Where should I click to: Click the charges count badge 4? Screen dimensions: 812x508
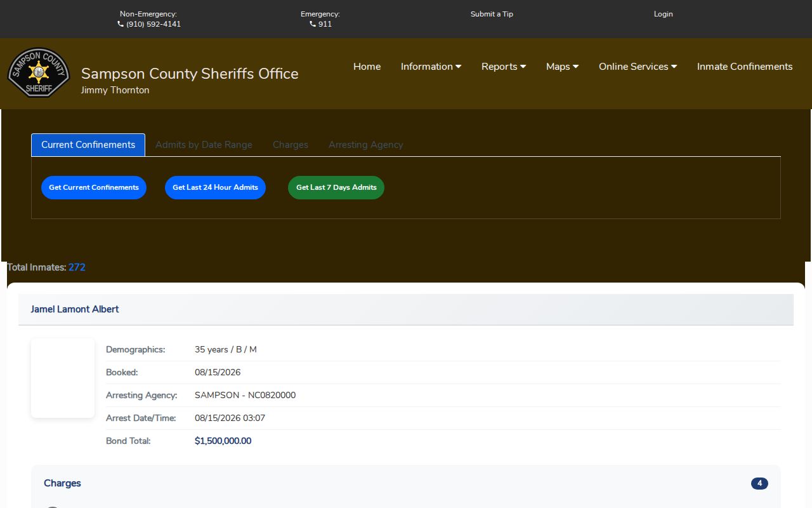point(759,483)
